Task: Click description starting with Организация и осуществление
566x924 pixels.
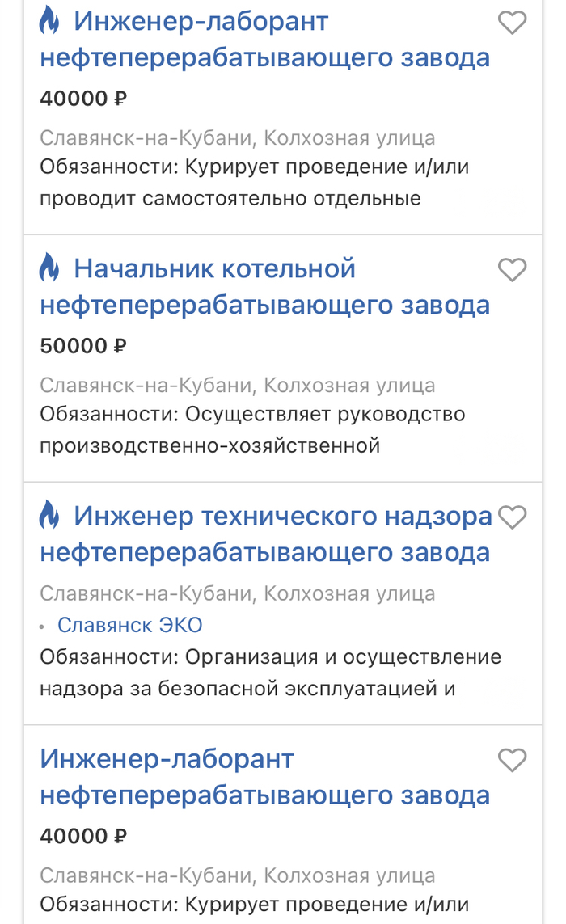Action: click(270, 673)
